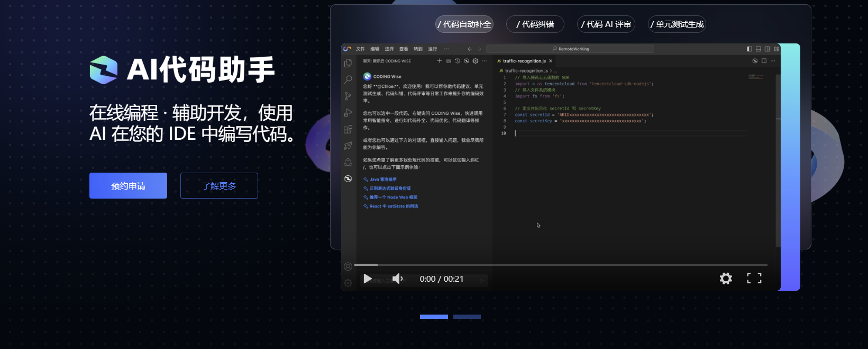Click the 推荐一个 Node Web 框架 link
Image resolution: width=868 pixels, height=349 pixels.
click(390, 198)
